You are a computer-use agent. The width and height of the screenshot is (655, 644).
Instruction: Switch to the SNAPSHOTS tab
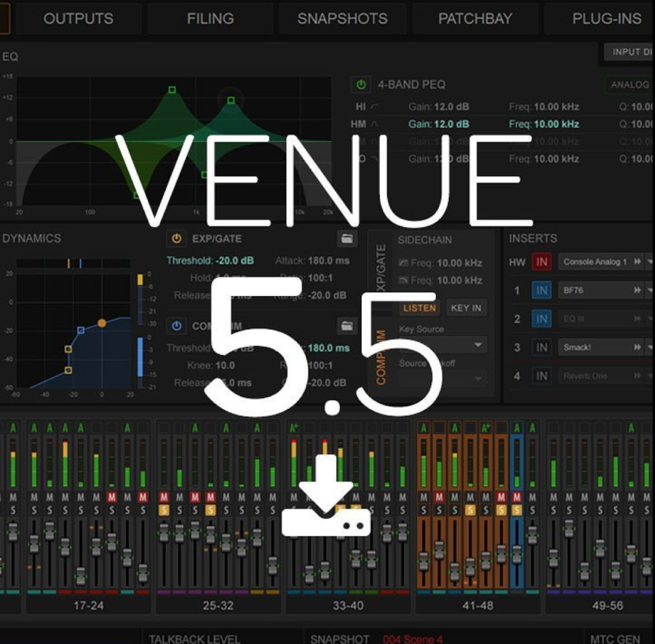pyautogui.click(x=342, y=19)
